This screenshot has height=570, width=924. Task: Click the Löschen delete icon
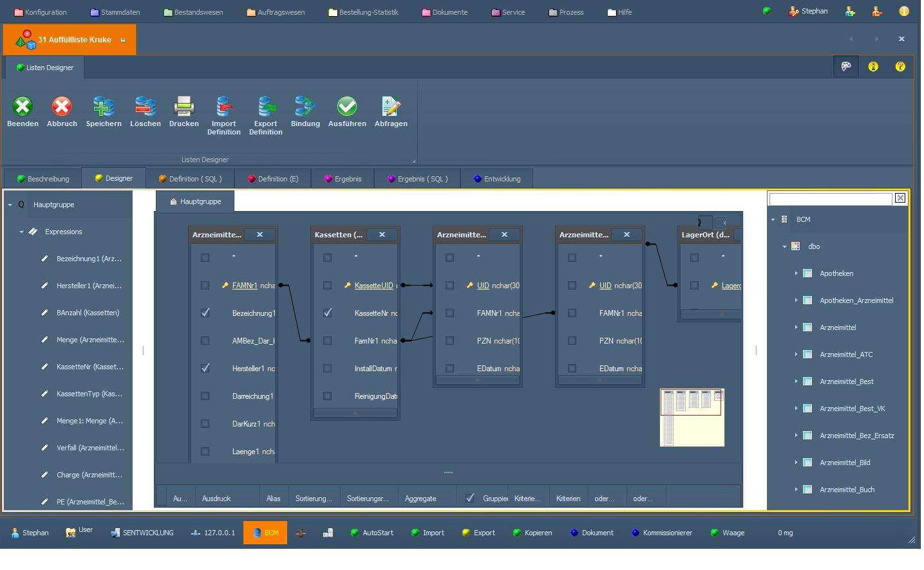pos(146,107)
